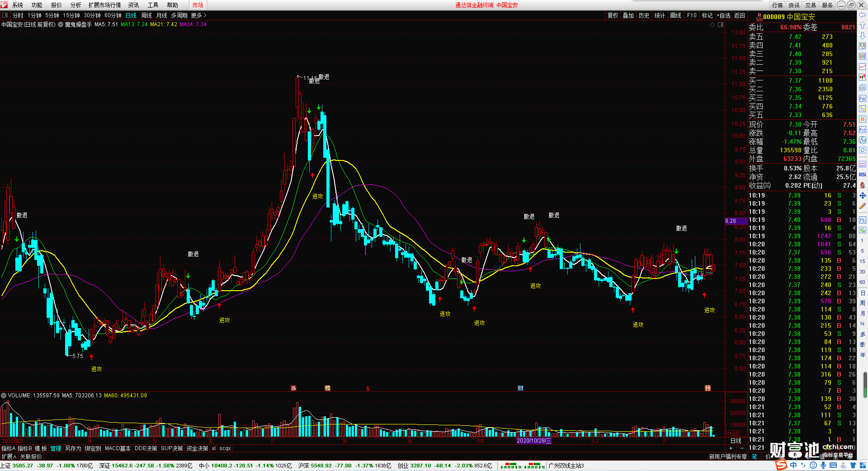Open the 扩展市场行情 menu
Image resolution: width=868 pixels, height=471 pixels.
point(105,5)
